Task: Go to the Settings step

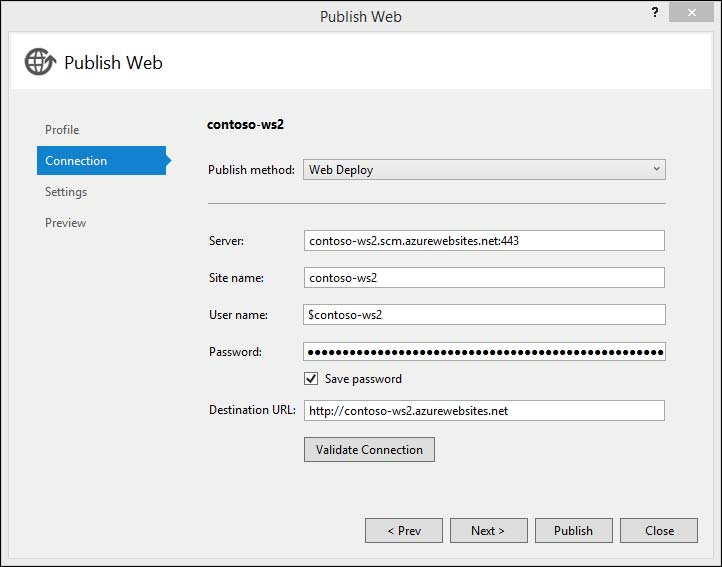Action: pyautogui.click(x=66, y=192)
